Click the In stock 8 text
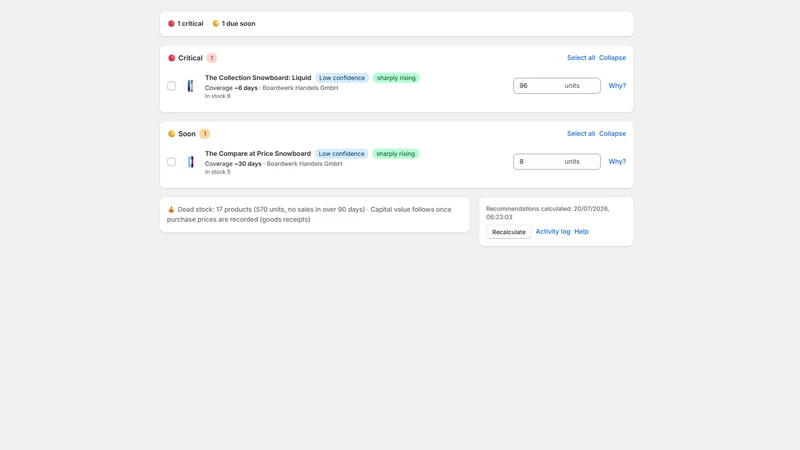 click(x=217, y=96)
